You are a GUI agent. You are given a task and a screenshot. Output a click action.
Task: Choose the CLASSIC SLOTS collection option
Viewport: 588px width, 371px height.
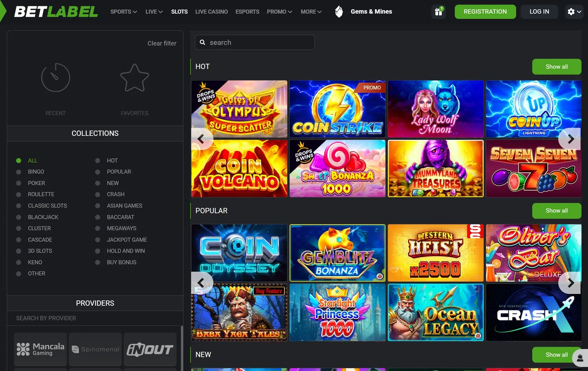(47, 206)
